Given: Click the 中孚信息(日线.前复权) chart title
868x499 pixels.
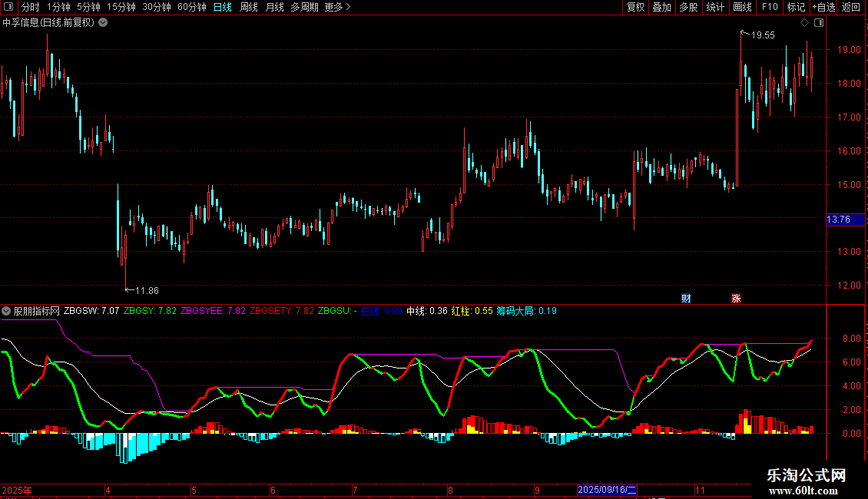Looking at the screenshot, I should click(x=48, y=23).
